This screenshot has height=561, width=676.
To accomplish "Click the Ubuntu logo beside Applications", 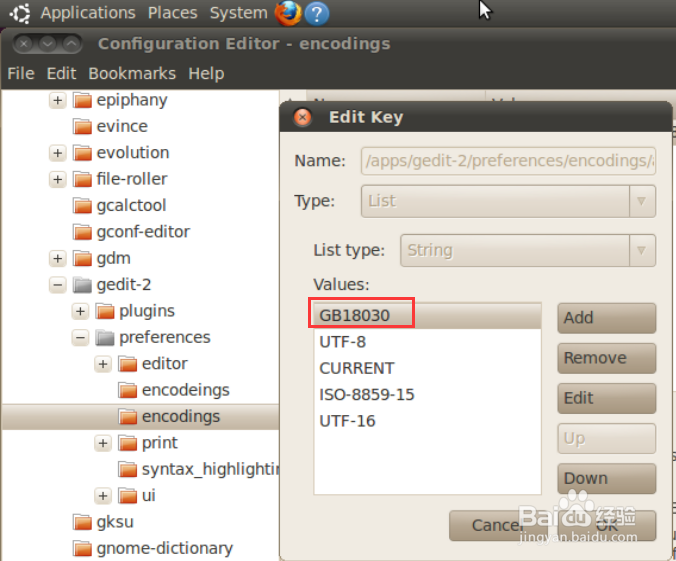I will point(20,13).
